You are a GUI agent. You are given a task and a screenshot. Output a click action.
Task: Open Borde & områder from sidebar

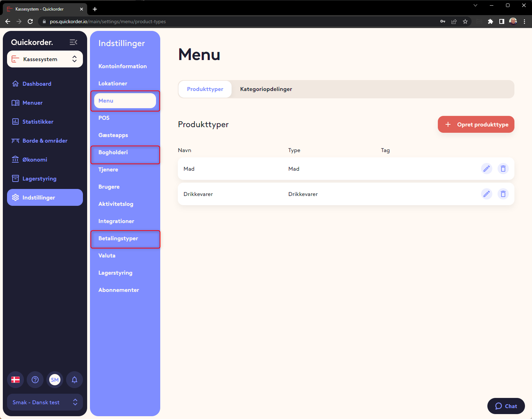point(45,140)
